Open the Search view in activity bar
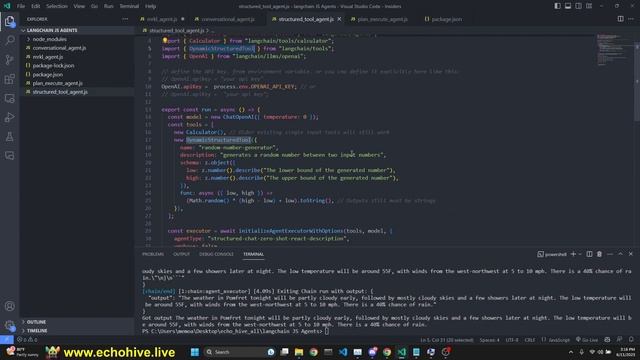The width and height of the screenshot is (640, 360). [x=9, y=40]
